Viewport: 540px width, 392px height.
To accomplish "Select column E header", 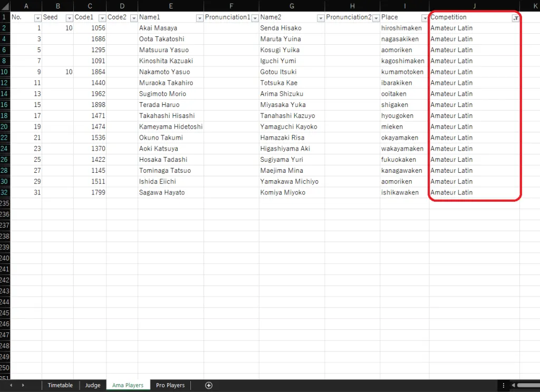I will pos(171,6).
